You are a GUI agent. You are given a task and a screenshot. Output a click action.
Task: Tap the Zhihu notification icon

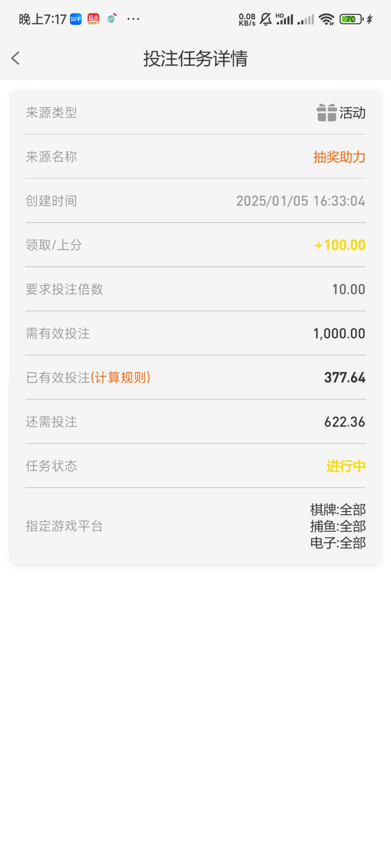coord(76,19)
